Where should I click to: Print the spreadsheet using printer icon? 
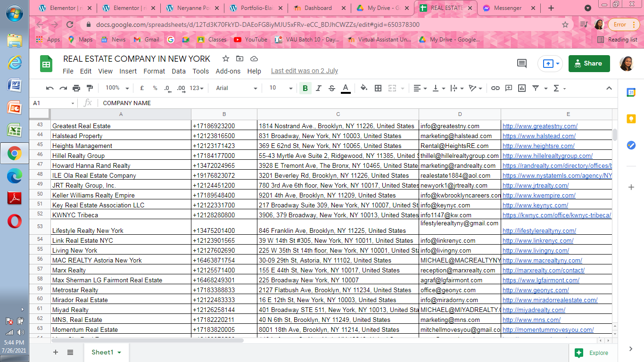coord(76,88)
